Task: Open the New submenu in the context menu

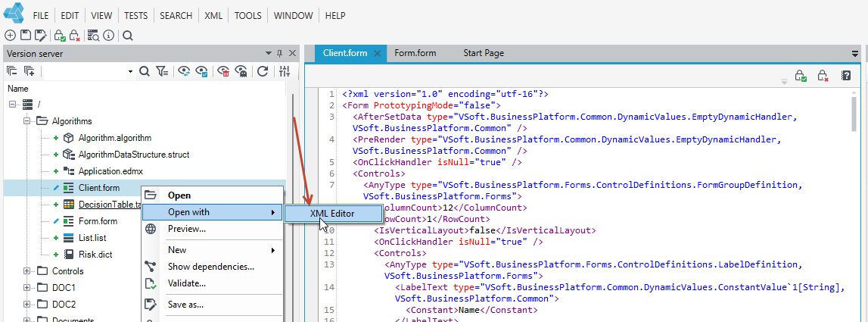Action: [212, 250]
